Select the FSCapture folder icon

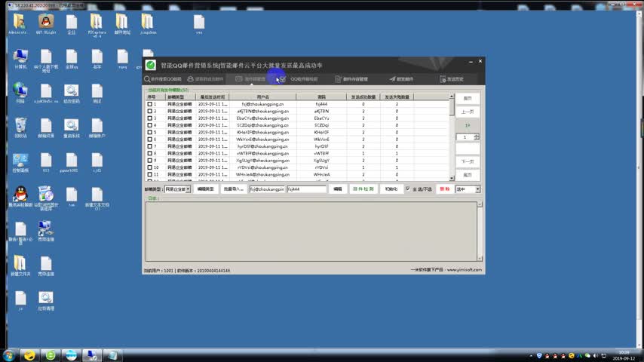(x=97, y=26)
